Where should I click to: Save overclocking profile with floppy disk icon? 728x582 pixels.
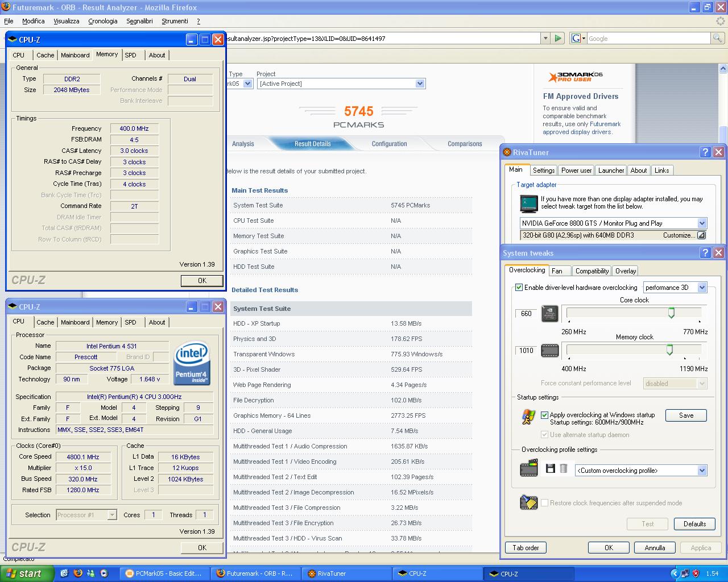(550, 469)
